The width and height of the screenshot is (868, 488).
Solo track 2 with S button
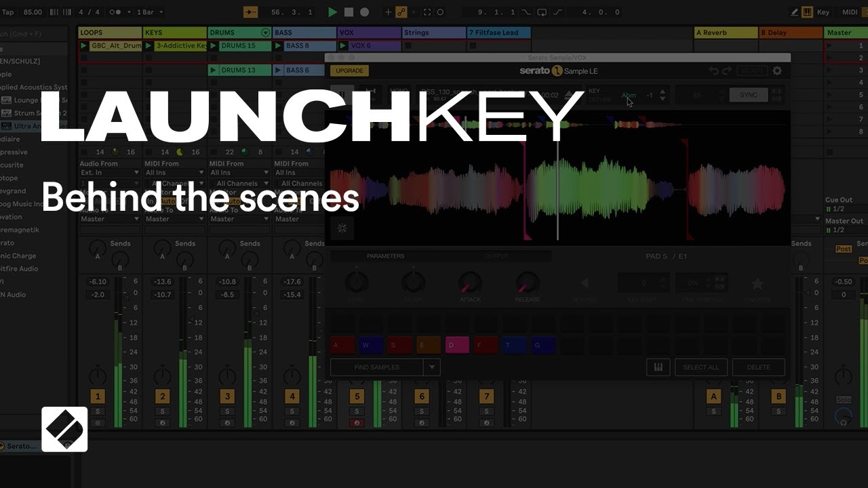[163, 411]
